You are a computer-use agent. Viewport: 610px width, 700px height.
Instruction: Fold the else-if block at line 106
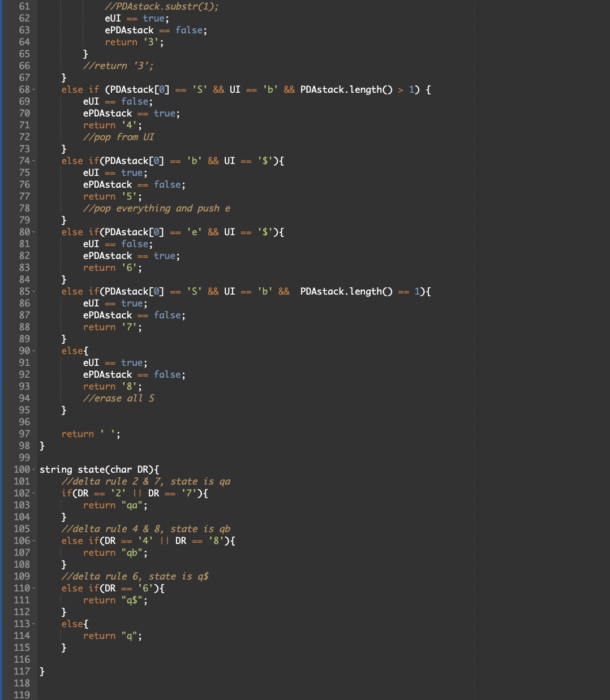34,541
